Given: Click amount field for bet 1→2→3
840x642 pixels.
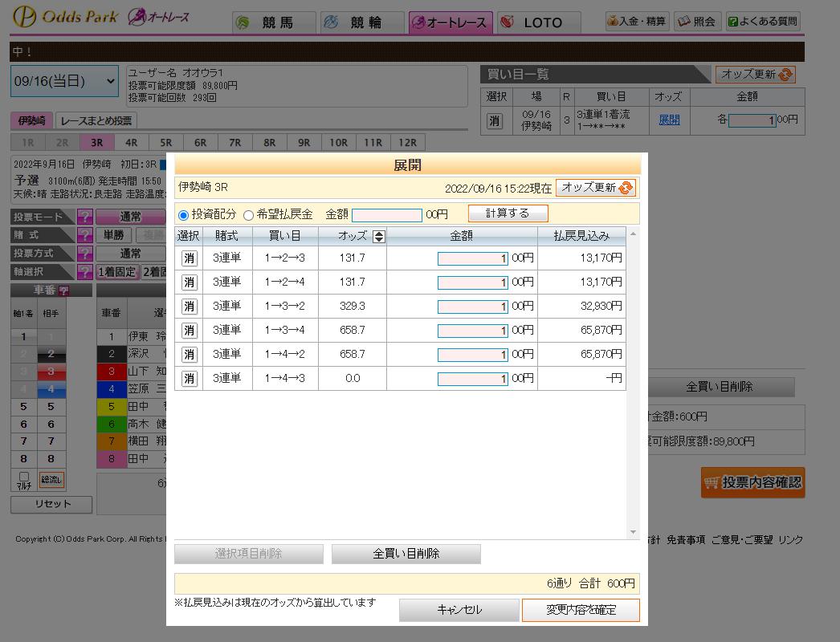Looking at the screenshot, I should point(472,258).
